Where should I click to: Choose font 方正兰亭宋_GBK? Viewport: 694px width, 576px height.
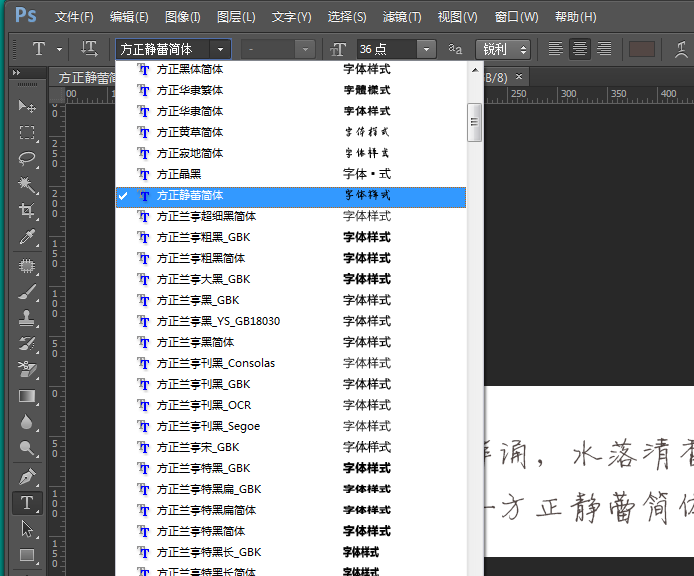[291, 447]
